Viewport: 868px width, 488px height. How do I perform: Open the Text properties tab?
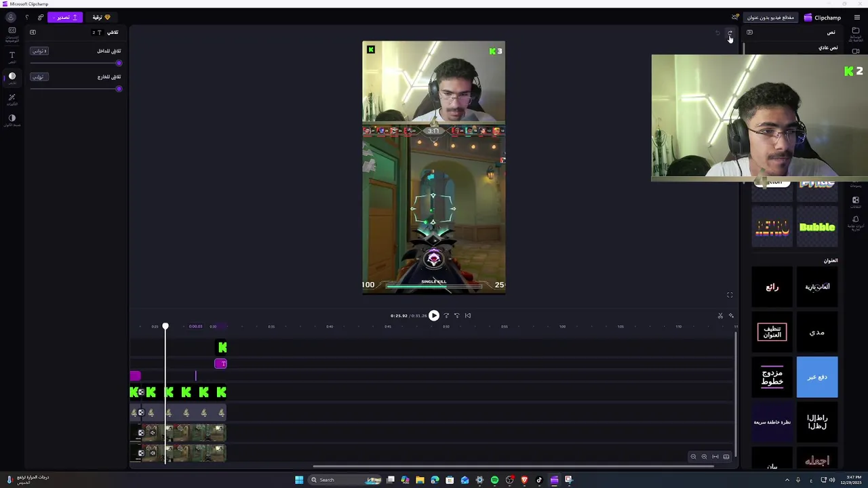pos(12,57)
